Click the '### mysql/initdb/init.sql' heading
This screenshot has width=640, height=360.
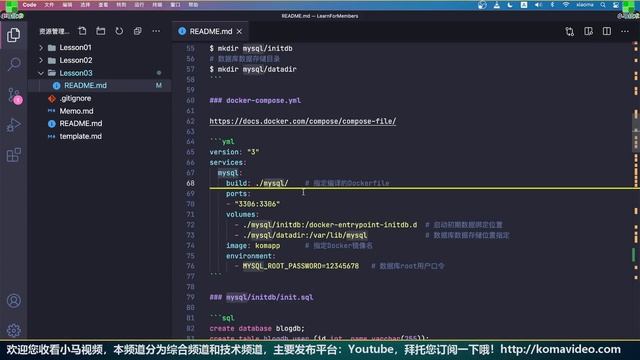click(261, 297)
